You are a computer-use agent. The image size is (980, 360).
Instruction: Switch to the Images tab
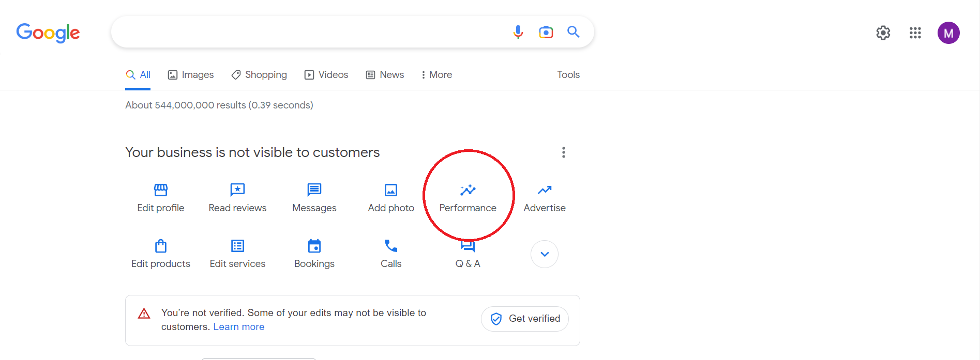coord(191,75)
